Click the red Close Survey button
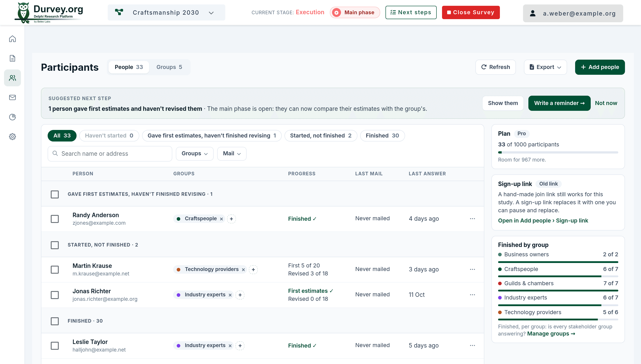 pos(471,12)
